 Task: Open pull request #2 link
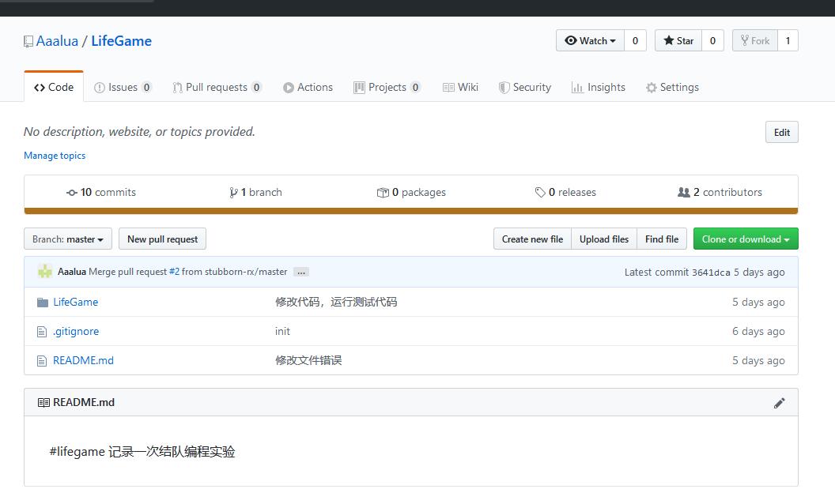click(x=174, y=272)
